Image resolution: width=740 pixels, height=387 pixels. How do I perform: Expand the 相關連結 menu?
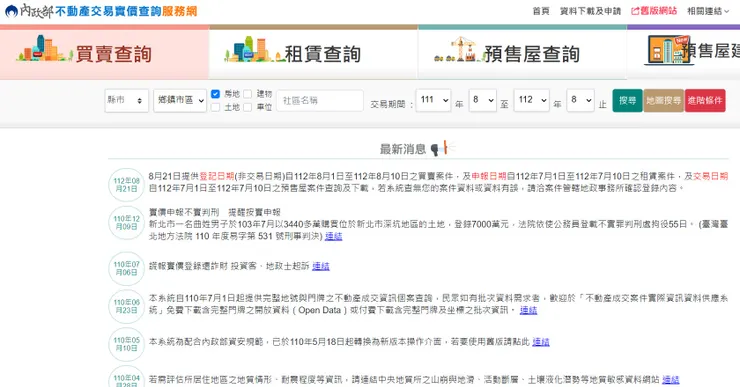coord(707,11)
